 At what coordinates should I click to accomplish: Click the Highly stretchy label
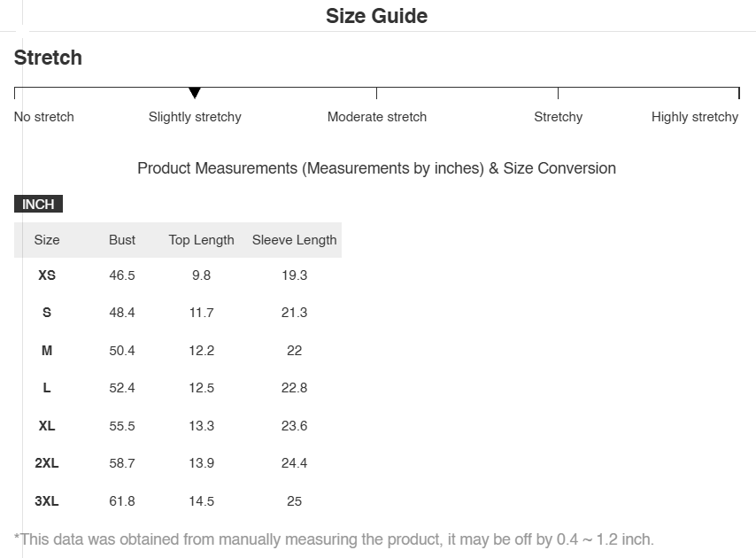pyautogui.click(x=694, y=117)
